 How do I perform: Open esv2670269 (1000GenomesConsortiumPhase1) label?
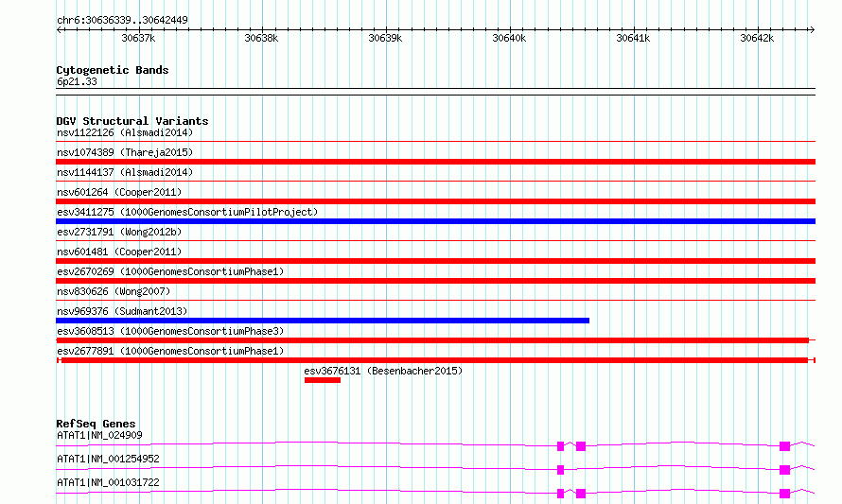click(x=170, y=271)
